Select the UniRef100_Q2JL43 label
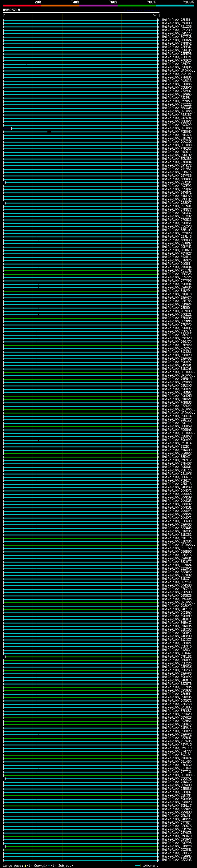Screen dimensions: 197x868 click(x=177, y=236)
